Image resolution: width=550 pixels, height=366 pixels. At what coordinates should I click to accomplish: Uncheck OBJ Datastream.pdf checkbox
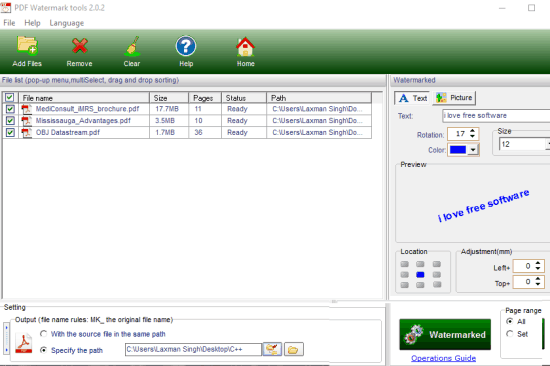click(x=10, y=133)
